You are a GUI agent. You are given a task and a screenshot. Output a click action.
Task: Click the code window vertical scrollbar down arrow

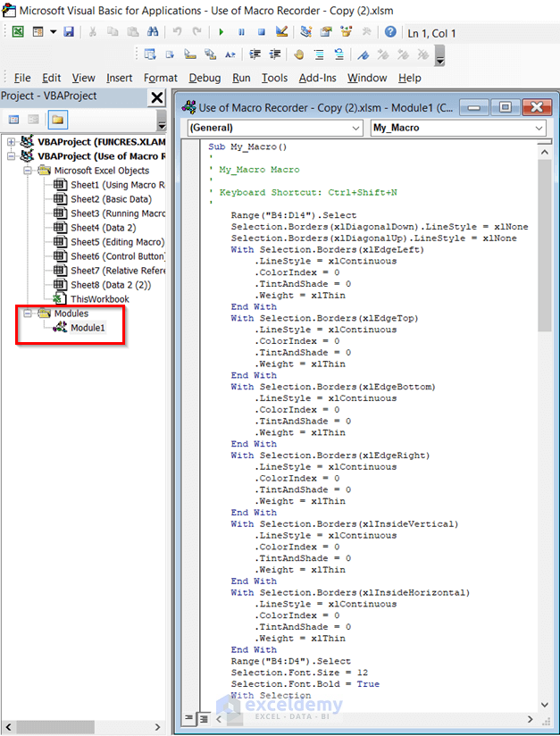pyautogui.click(x=545, y=704)
